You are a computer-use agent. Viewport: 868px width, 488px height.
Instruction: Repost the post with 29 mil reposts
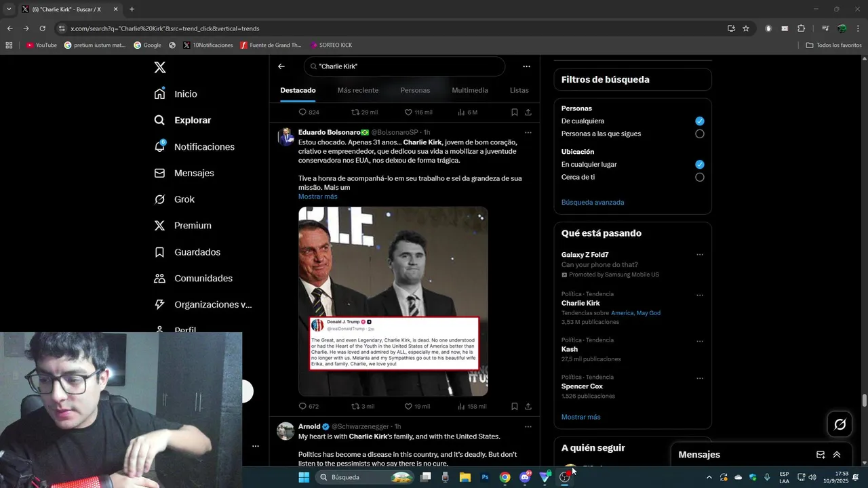tap(364, 113)
